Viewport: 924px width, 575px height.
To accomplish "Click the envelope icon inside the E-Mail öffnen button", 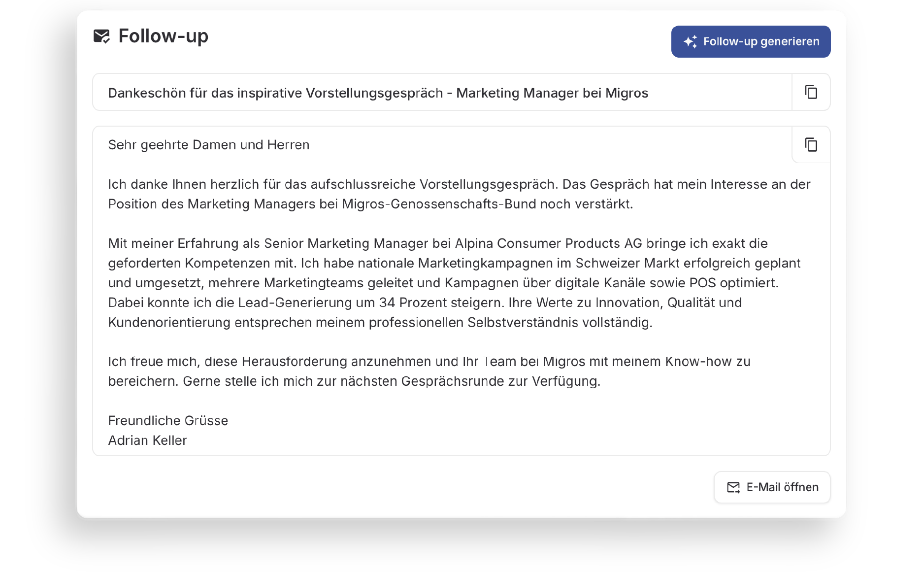I will click(733, 487).
